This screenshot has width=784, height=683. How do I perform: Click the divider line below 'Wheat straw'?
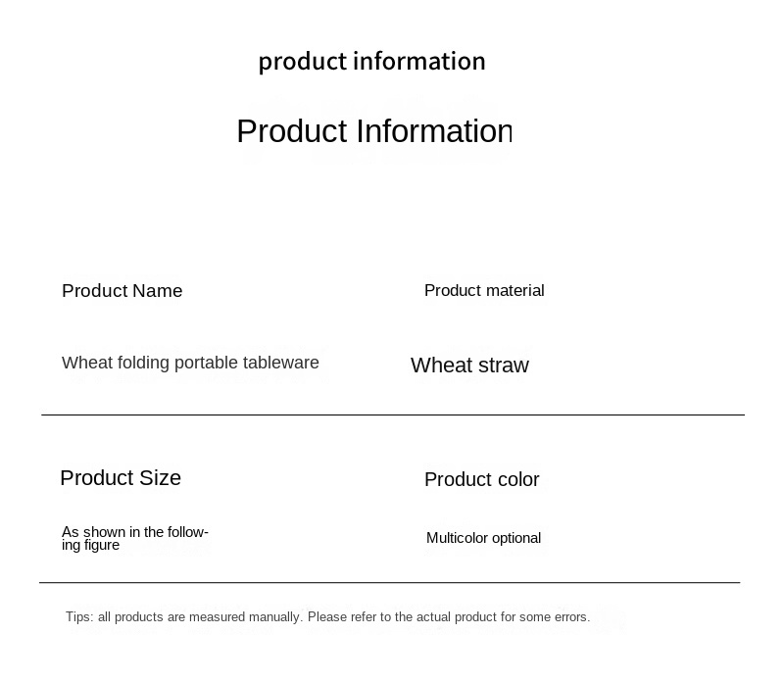pyautogui.click(x=392, y=415)
